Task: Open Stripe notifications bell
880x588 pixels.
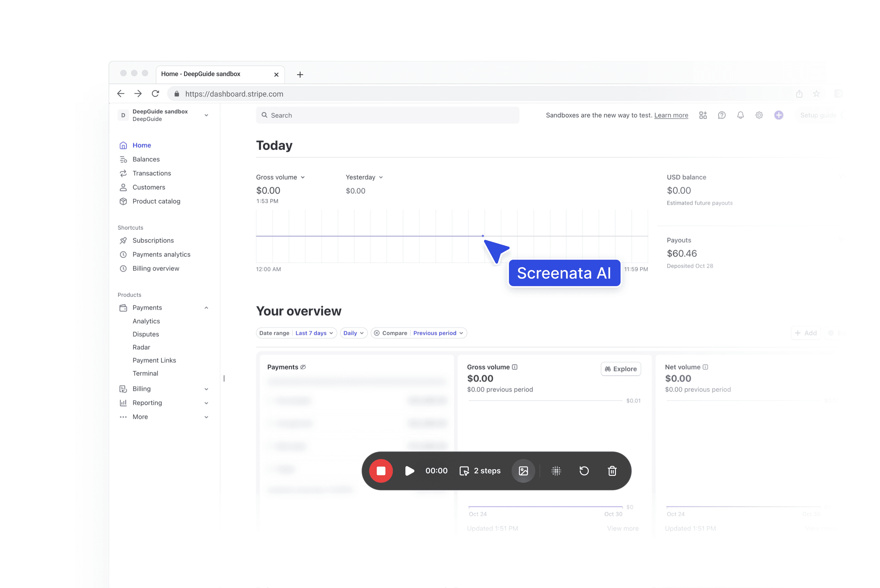Action: (x=740, y=115)
